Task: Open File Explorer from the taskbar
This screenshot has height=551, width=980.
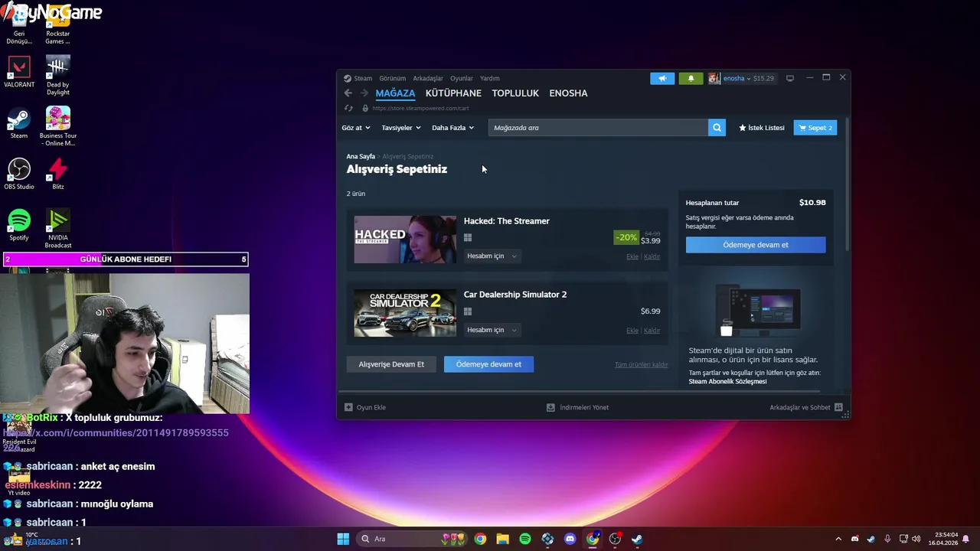Action: 502,539
